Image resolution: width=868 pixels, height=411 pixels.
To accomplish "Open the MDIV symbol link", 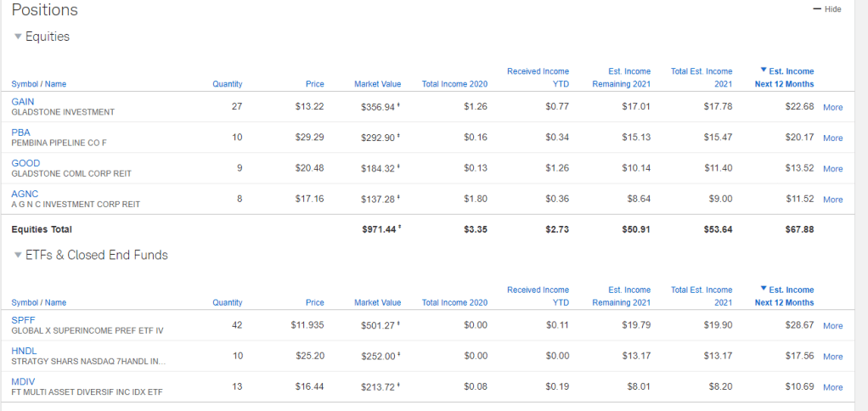I will click(x=23, y=381).
